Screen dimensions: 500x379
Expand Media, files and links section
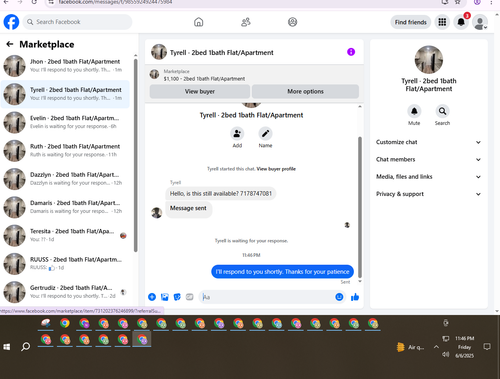coord(429,177)
